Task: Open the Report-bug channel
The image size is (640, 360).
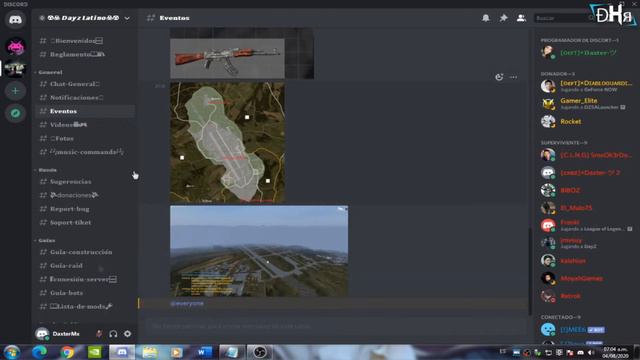Action: click(x=85, y=209)
